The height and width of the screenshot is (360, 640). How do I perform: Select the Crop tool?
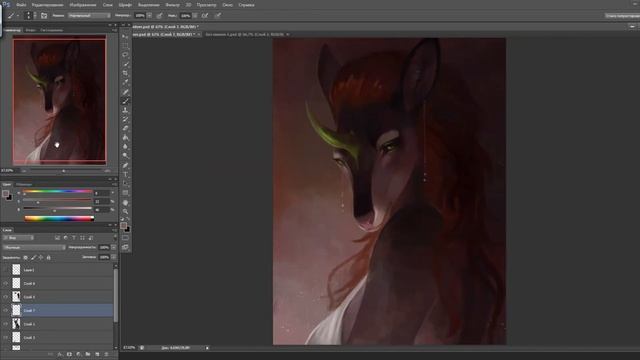tap(125, 73)
